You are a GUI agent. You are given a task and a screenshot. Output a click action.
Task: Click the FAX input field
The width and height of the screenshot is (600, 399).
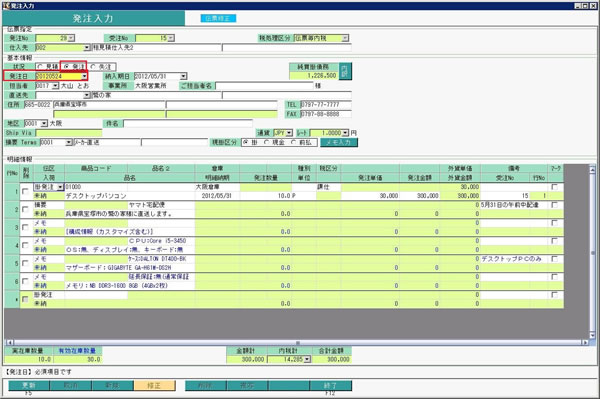pos(325,114)
